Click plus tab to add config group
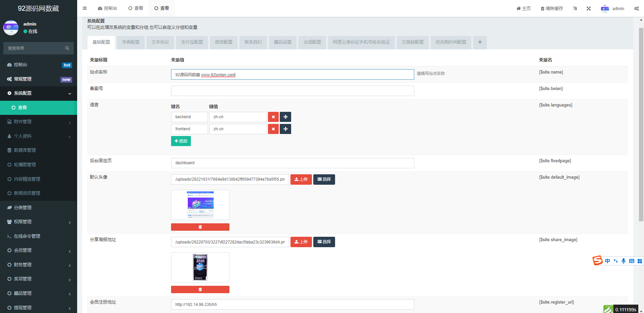 point(480,42)
